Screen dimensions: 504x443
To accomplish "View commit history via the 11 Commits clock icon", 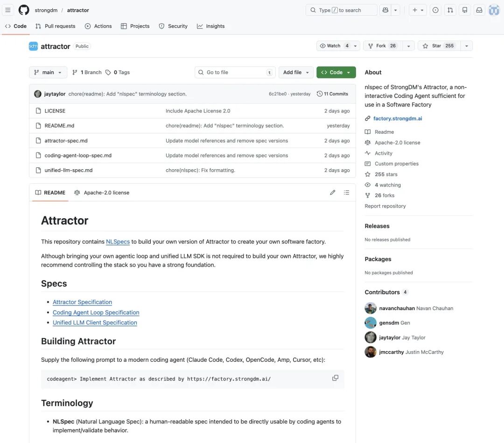I will [x=332, y=93].
